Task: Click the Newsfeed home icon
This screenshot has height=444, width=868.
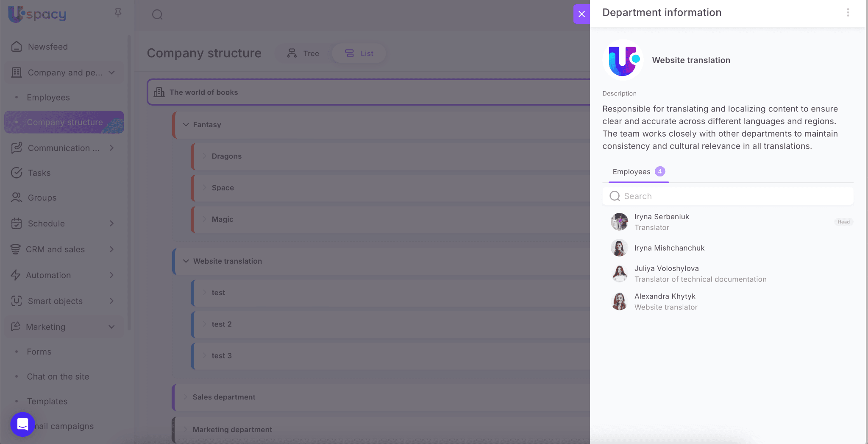Action: (17, 47)
